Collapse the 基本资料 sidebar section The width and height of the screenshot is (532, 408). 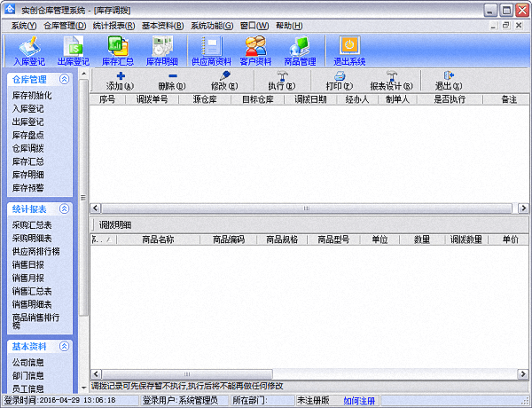66,346
